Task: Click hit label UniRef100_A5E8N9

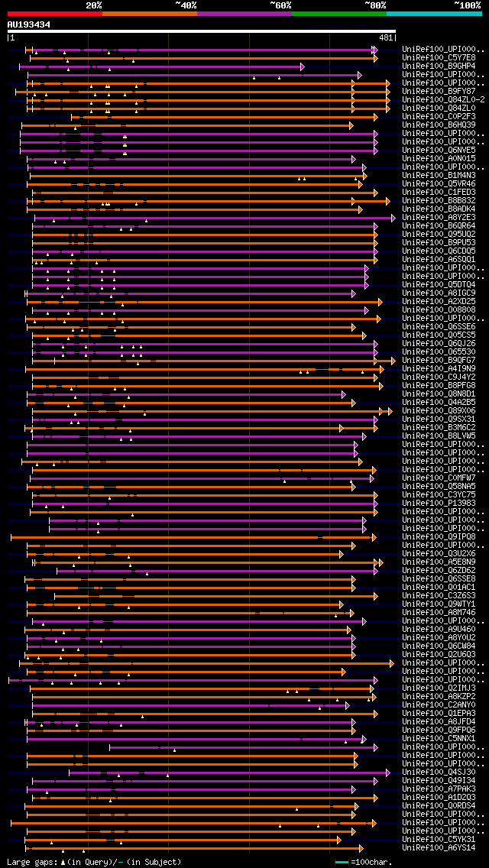Action: point(439,562)
